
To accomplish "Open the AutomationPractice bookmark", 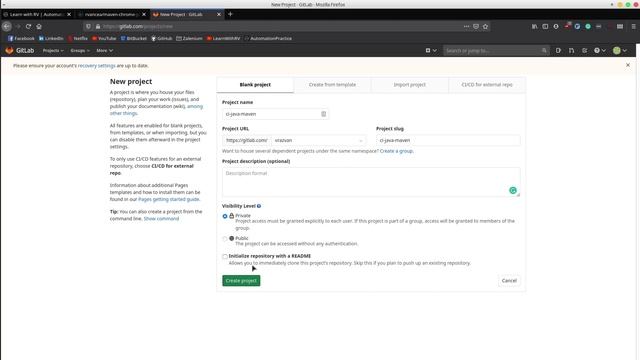I will coord(268,38).
